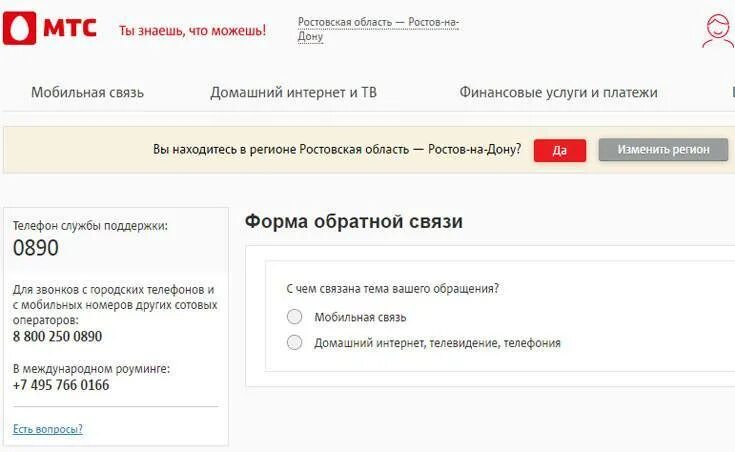Click the Телефон службы поддержки label
This screenshot has height=452, width=735.
pos(90,226)
